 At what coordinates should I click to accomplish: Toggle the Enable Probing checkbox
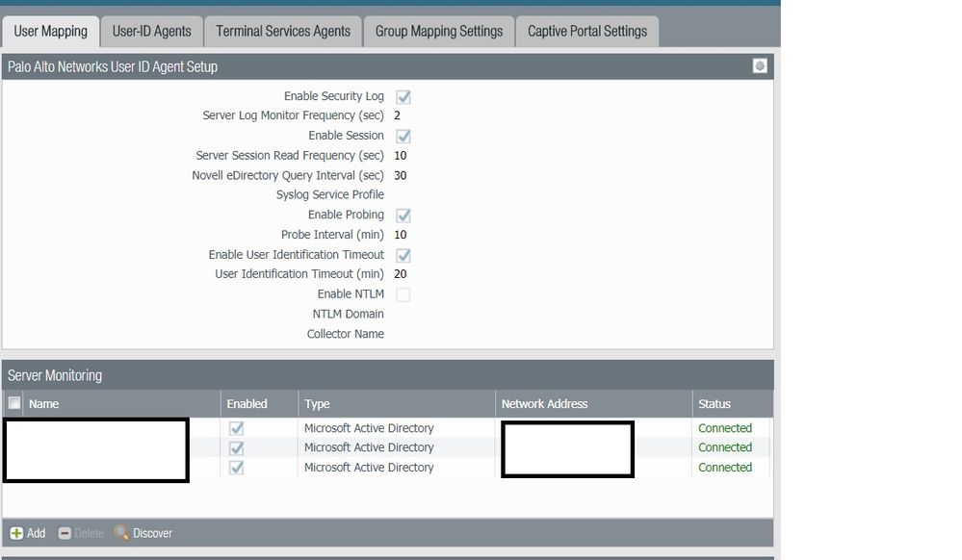403,216
